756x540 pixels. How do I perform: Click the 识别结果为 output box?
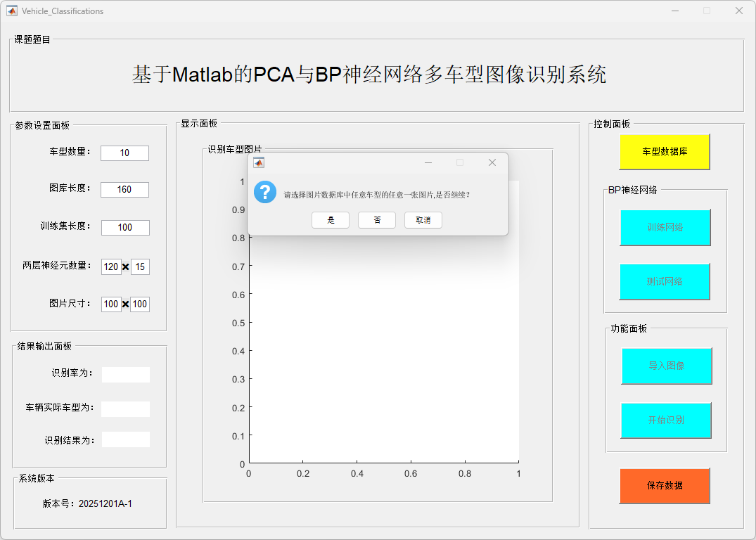tap(125, 439)
